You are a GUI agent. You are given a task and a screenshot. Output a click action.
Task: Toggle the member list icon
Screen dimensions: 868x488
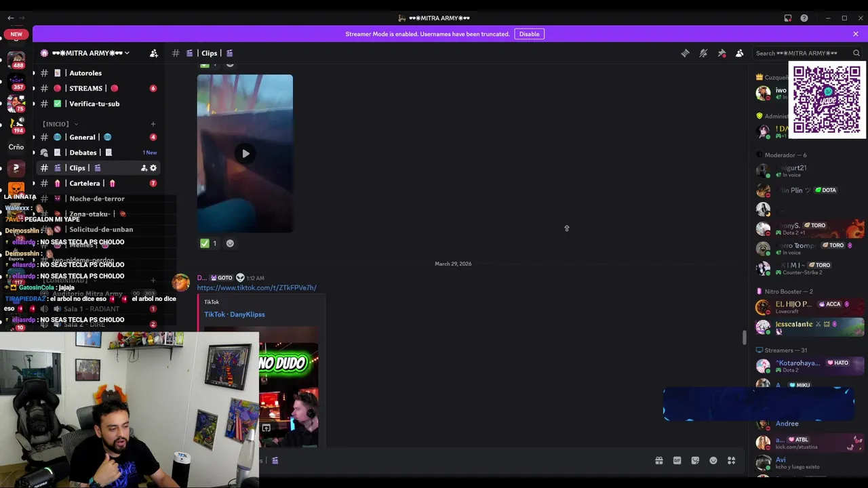pos(740,53)
